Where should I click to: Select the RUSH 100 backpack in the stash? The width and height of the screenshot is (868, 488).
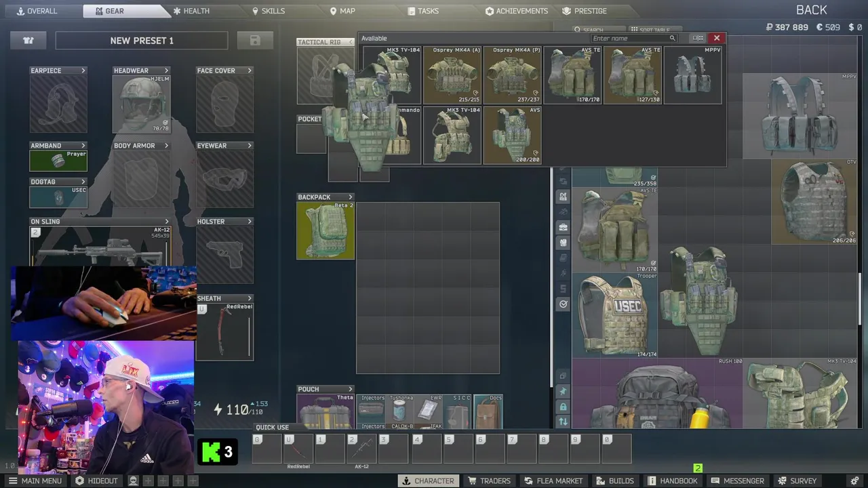(x=658, y=393)
